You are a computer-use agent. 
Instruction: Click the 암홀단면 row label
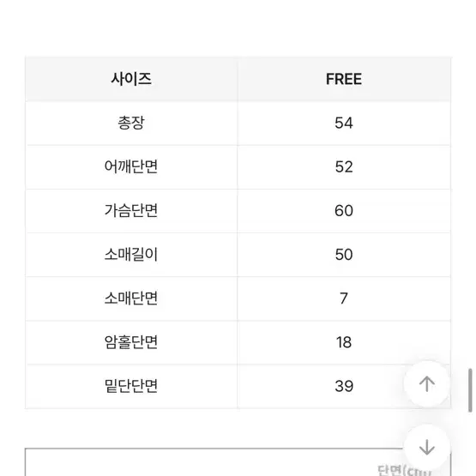[x=131, y=342]
